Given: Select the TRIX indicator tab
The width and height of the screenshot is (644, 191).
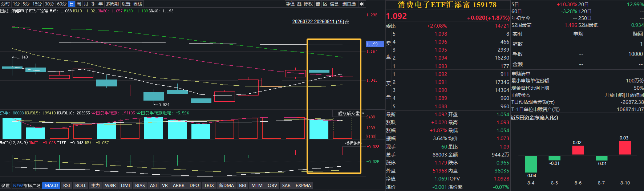Looking at the screenshot, I should click(x=209, y=186).
